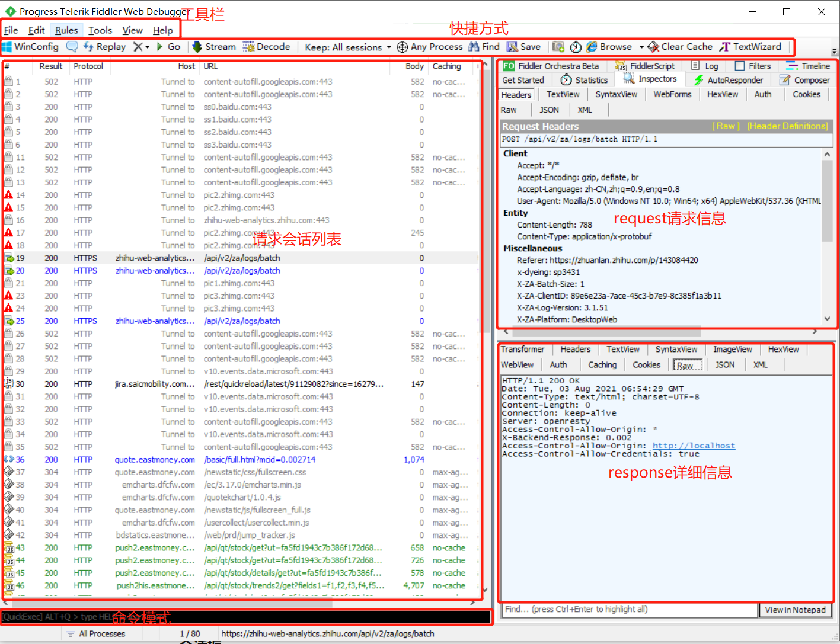This screenshot has height=644, width=840.
Task: Switch to the Composer tab
Action: pyautogui.click(x=804, y=80)
